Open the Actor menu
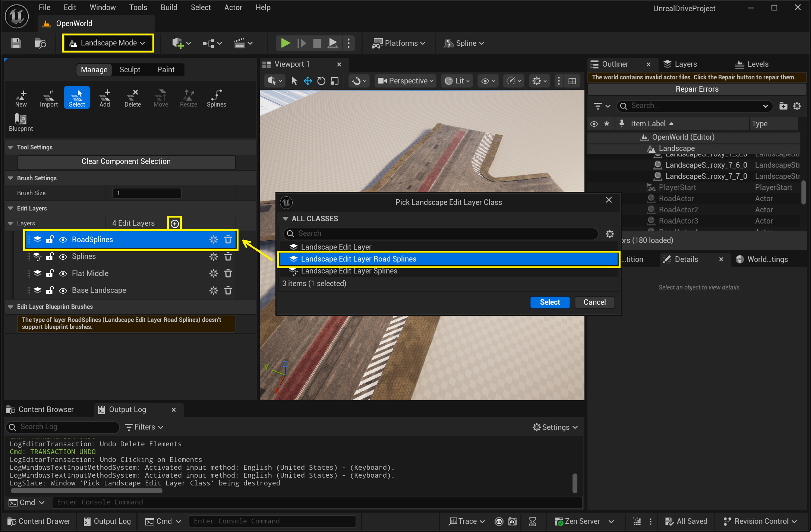The image size is (811, 532). click(x=233, y=7)
